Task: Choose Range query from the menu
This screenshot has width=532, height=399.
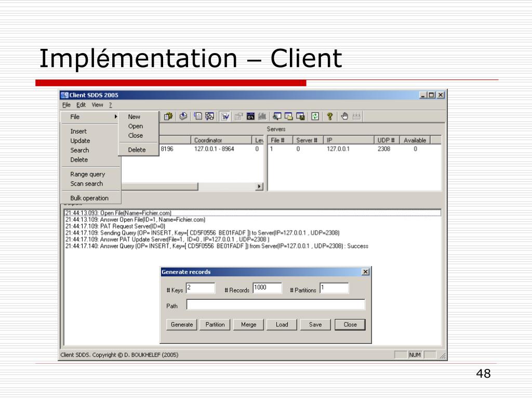Action: (87, 174)
